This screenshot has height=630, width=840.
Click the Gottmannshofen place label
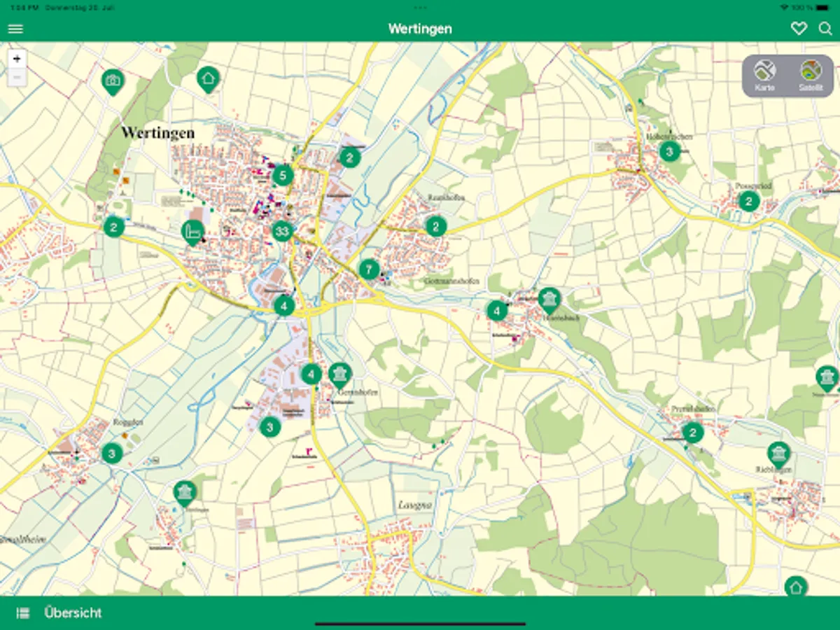(452, 281)
